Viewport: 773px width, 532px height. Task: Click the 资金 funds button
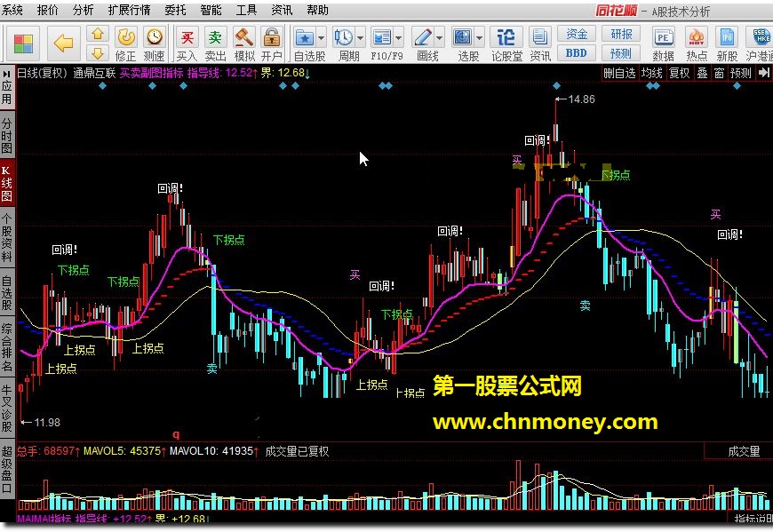coord(577,34)
